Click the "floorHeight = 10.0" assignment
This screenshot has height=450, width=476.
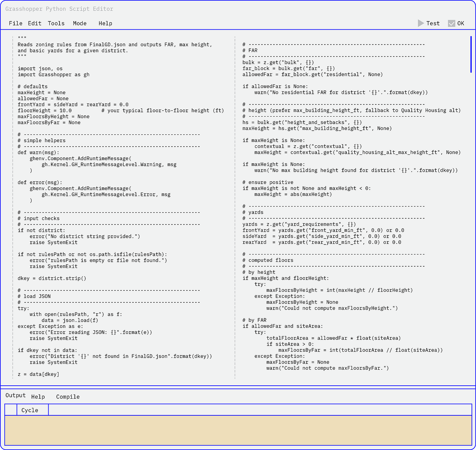[x=45, y=111]
